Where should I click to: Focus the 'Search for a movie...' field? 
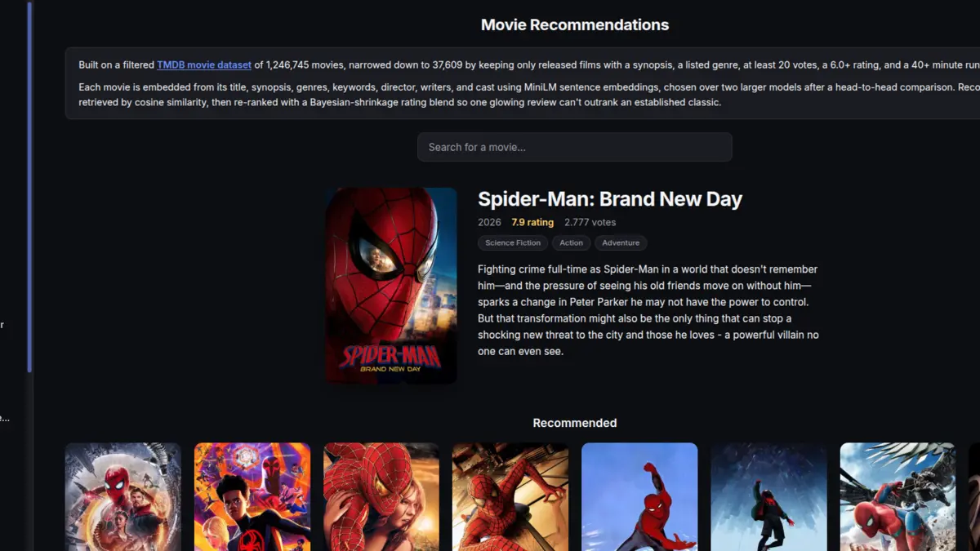click(x=575, y=147)
